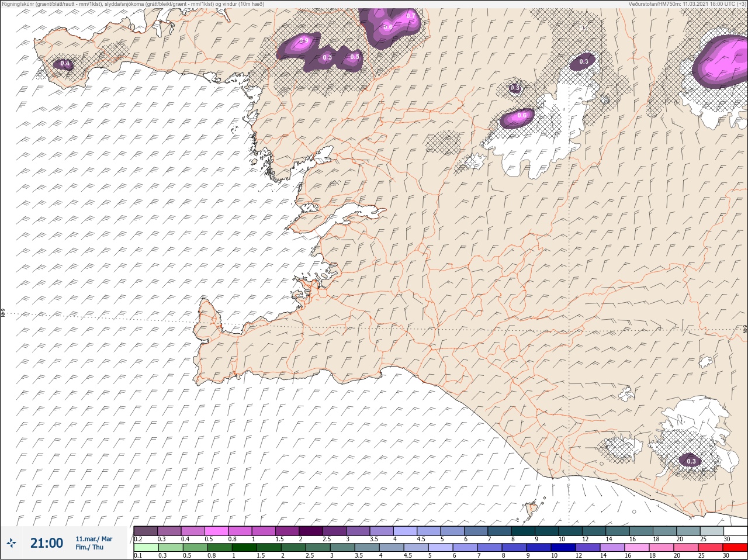Pick the light pink 16 swatch in lower legend
The width and height of the screenshot is (748, 560).
[636, 548]
